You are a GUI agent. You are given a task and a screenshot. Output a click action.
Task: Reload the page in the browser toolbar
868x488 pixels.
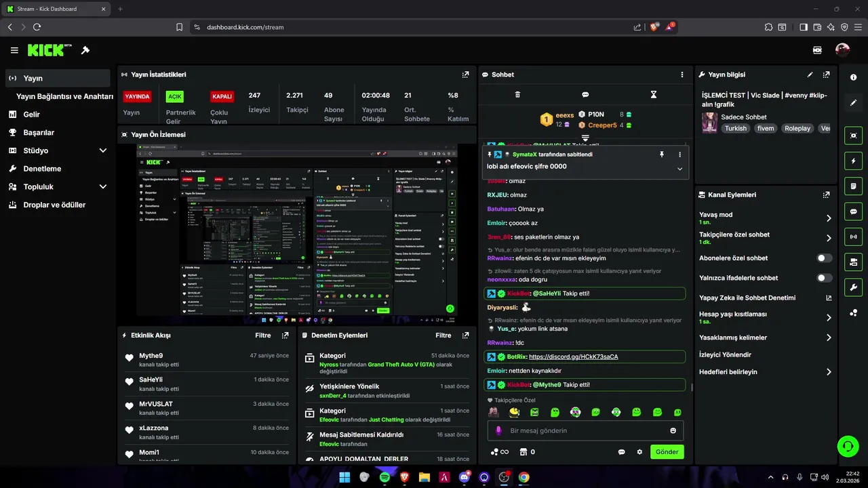tap(37, 27)
